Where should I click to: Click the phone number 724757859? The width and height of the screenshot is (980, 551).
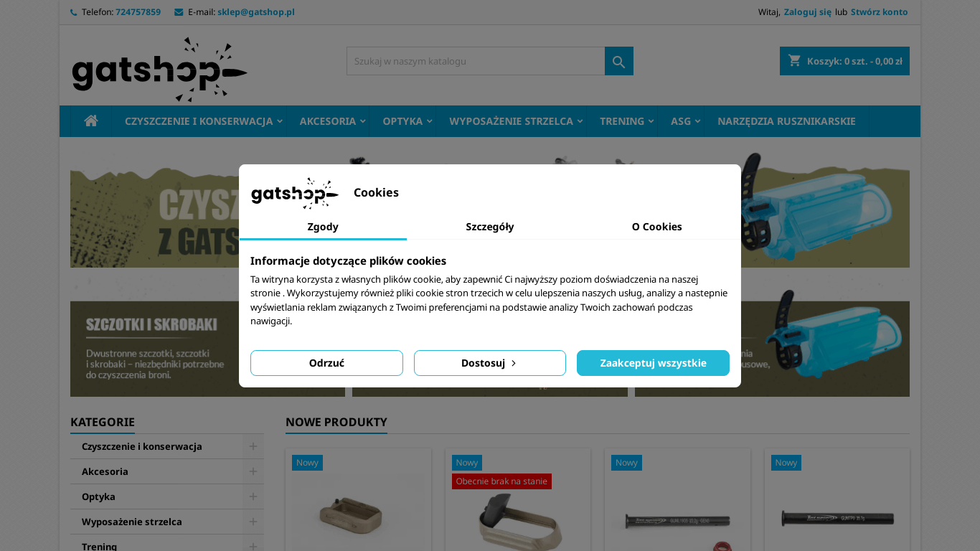pyautogui.click(x=138, y=12)
